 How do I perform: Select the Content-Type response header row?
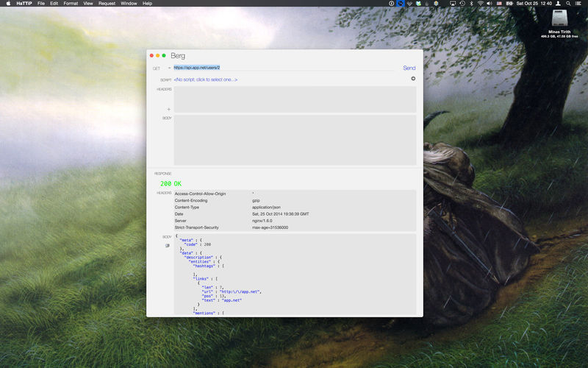294,208
